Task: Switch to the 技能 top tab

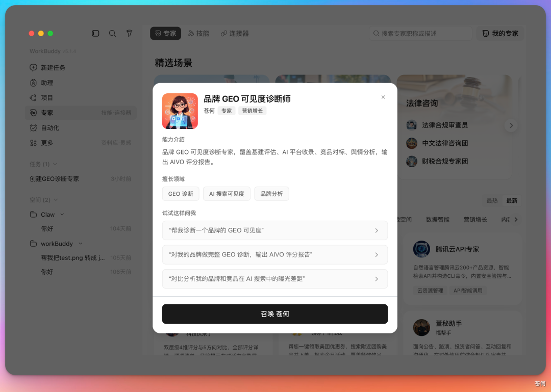Action: tap(198, 33)
